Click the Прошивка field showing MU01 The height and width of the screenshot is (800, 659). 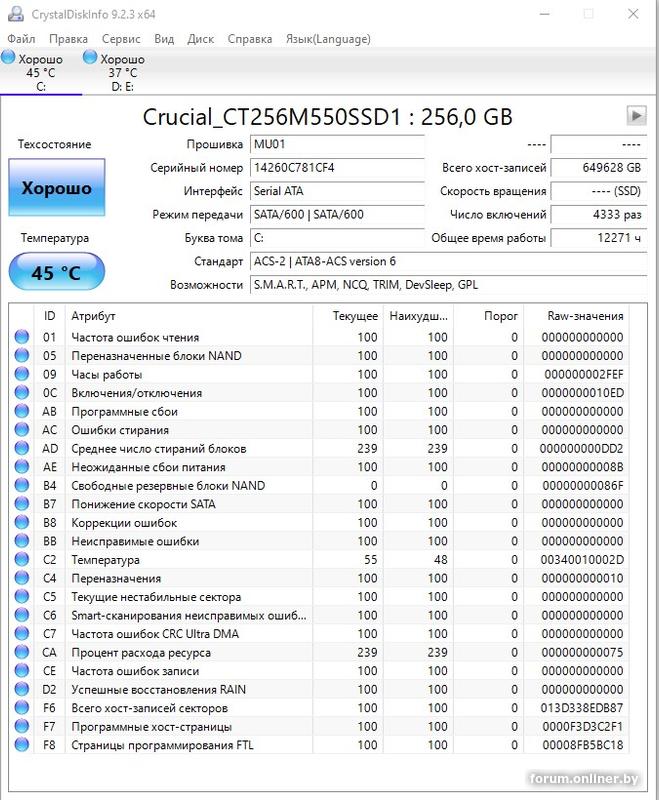point(337,144)
